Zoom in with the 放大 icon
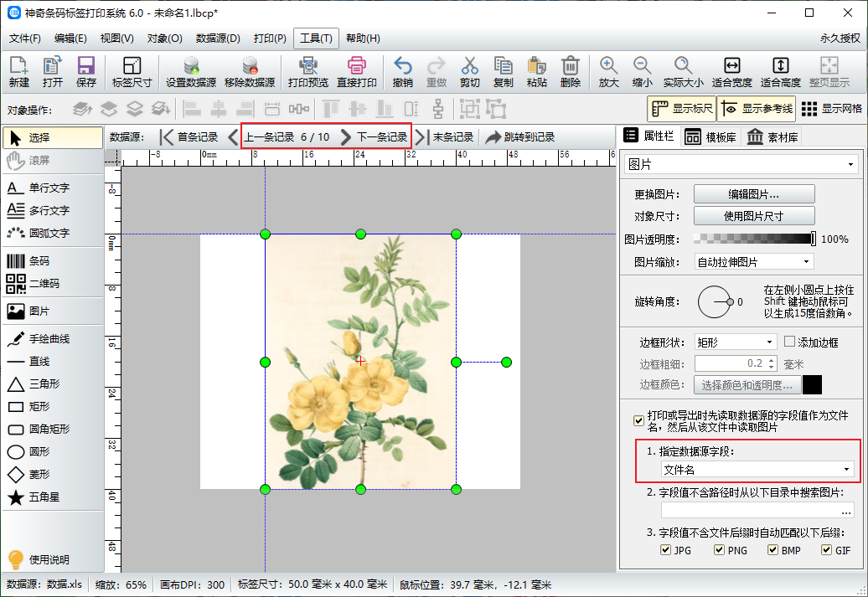The image size is (868, 597). tap(608, 72)
